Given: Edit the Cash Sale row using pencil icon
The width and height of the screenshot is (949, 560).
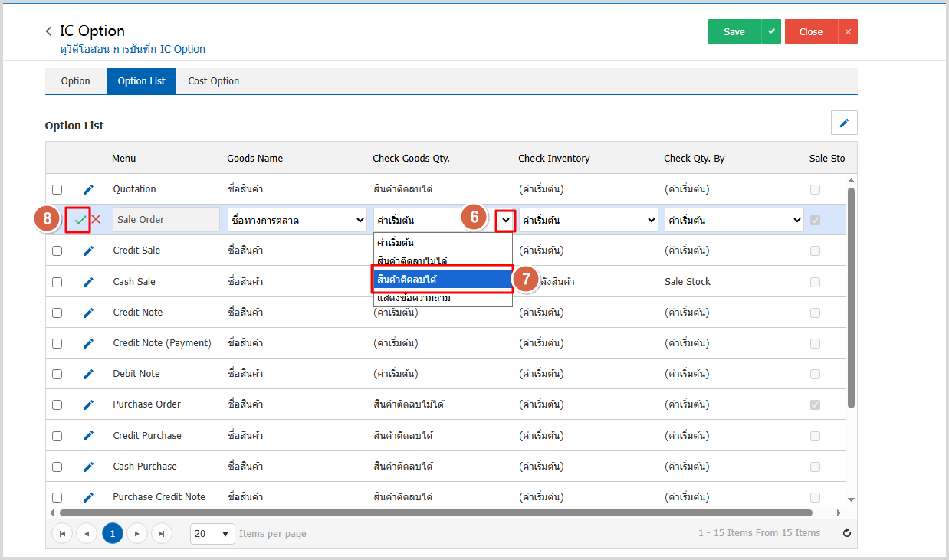Looking at the screenshot, I should tap(88, 282).
